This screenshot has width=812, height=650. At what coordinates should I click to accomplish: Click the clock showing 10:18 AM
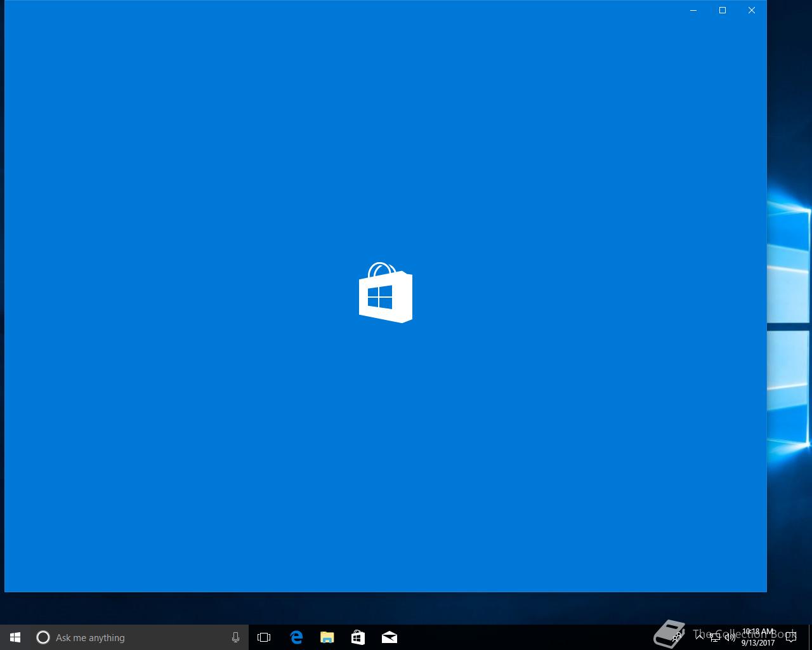tap(758, 637)
